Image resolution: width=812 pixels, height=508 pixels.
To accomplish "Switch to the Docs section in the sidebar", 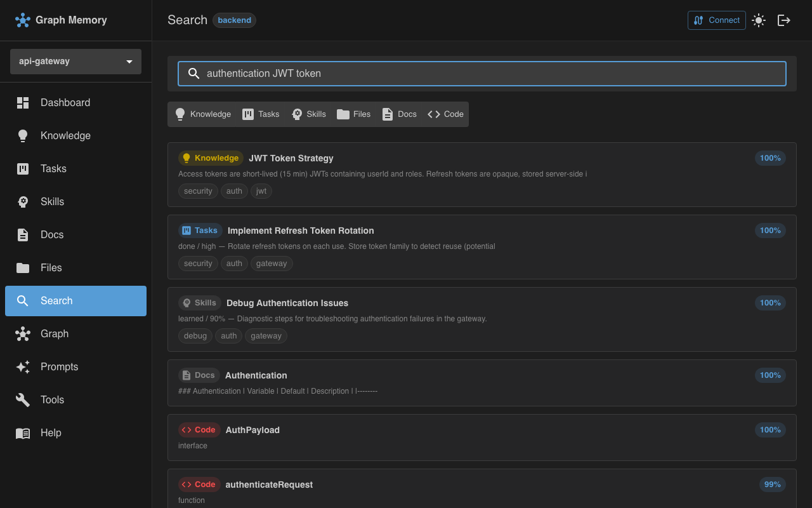I will tap(52, 234).
